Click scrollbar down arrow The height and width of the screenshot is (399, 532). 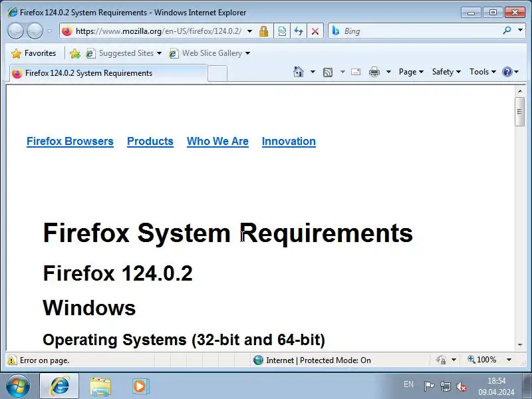pos(520,345)
